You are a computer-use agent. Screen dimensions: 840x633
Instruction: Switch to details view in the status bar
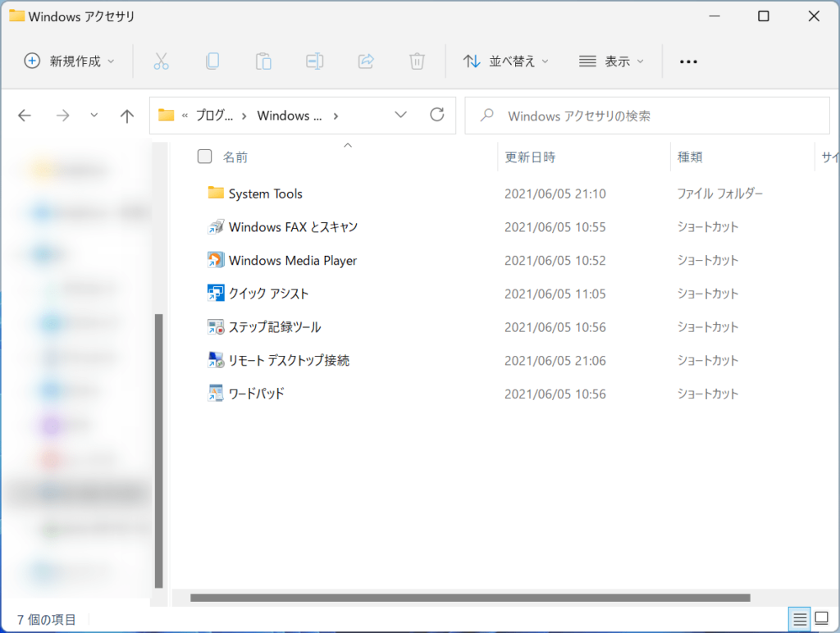(x=800, y=619)
